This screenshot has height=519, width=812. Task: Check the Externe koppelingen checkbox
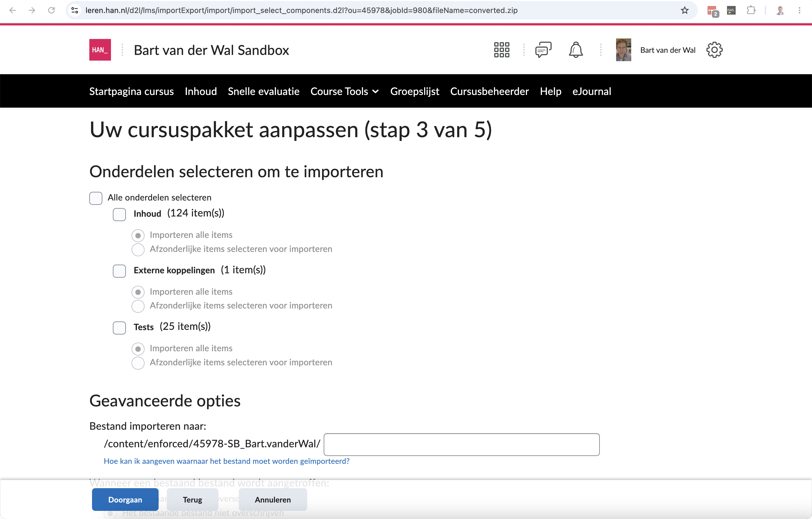coord(119,271)
